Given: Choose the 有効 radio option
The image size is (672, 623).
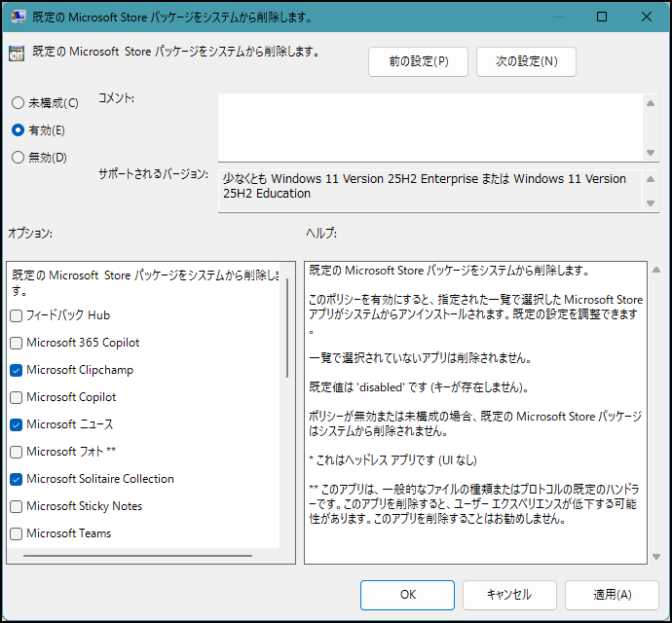Looking at the screenshot, I should pyautogui.click(x=18, y=129).
